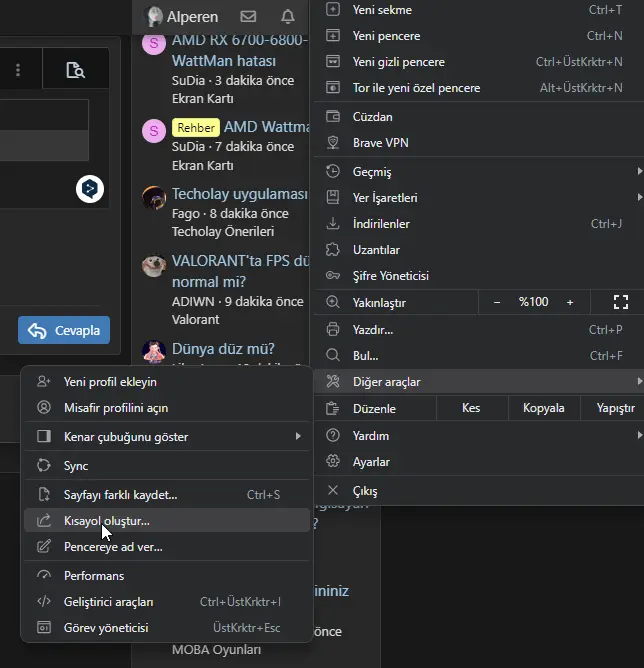The image size is (644, 668).
Task: Open Uzantılar extensions
Action: click(479, 250)
